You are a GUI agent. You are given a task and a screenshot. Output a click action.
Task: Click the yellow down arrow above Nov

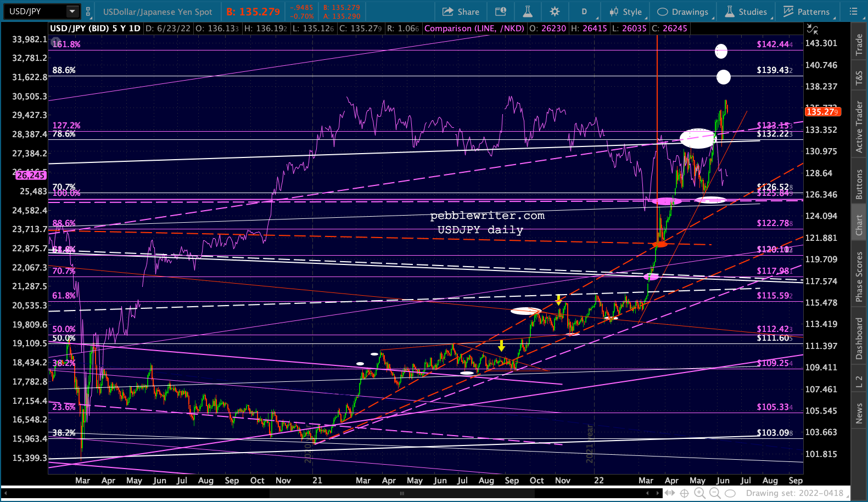pyautogui.click(x=558, y=300)
